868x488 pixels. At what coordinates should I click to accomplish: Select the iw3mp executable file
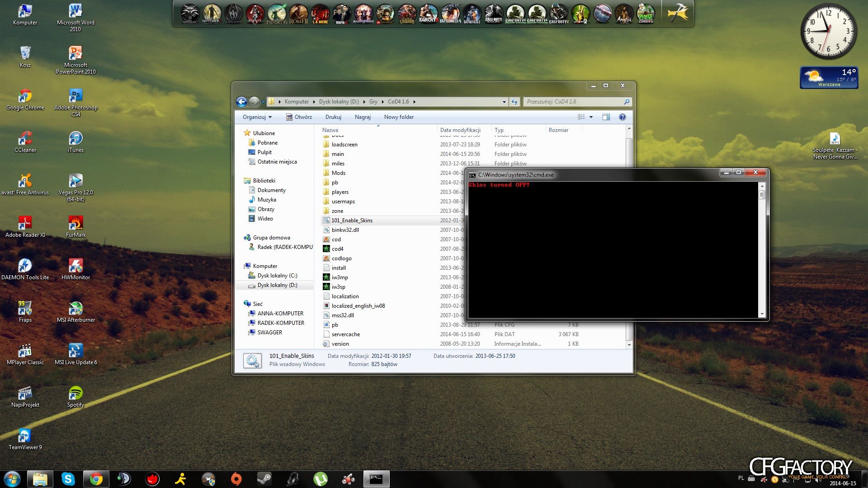pyautogui.click(x=340, y=277)
